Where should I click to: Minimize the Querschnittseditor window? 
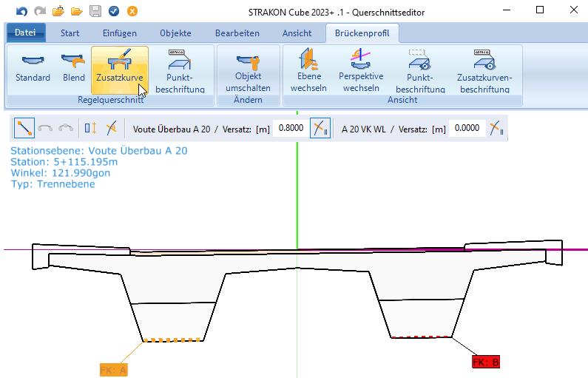click(506, 10)
